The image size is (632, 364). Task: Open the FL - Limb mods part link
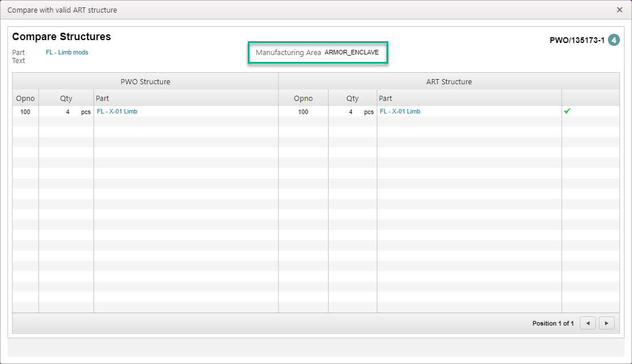pyautogui.click(x=67, y=52)
